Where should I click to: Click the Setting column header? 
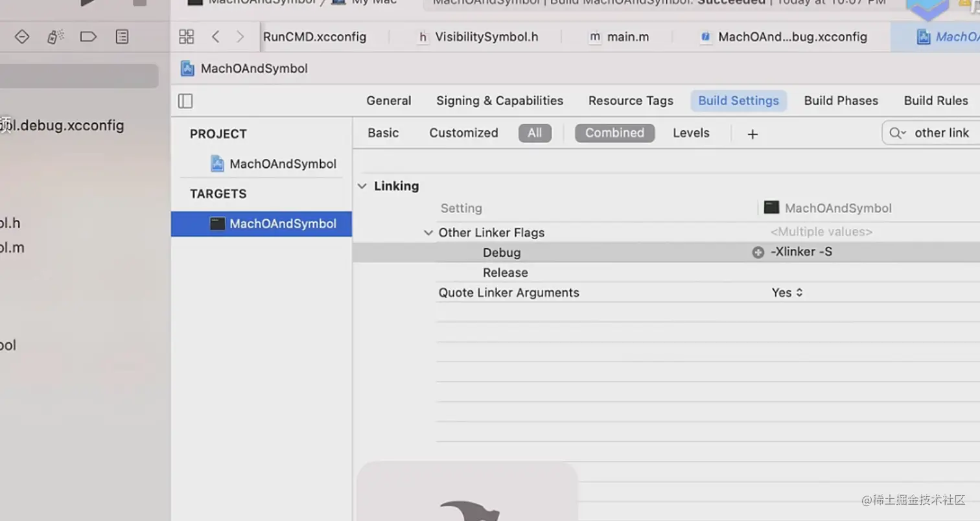461,208
